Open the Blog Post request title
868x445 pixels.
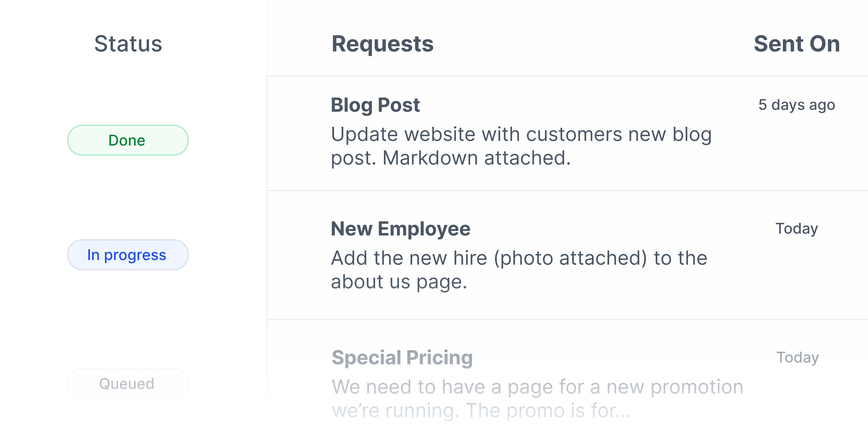coord(375,105)
